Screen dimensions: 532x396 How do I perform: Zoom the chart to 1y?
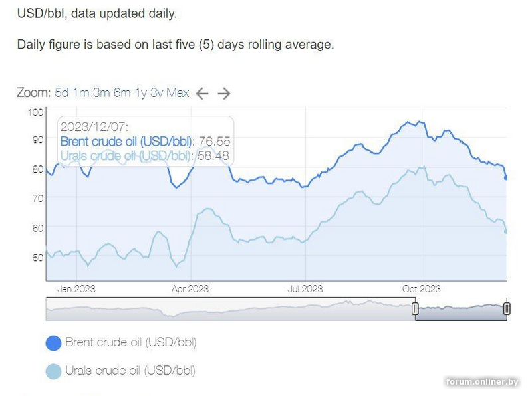[140, 93]
